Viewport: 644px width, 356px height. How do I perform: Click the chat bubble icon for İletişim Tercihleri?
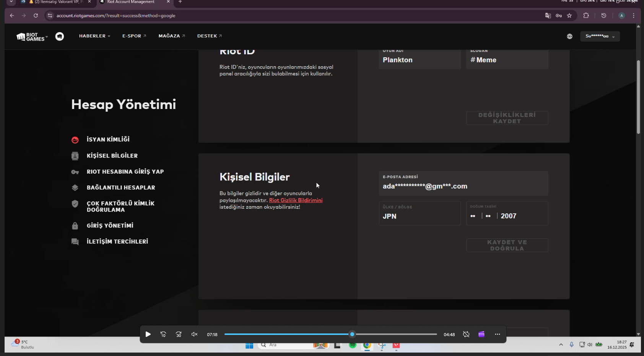(x=75, y=242)
